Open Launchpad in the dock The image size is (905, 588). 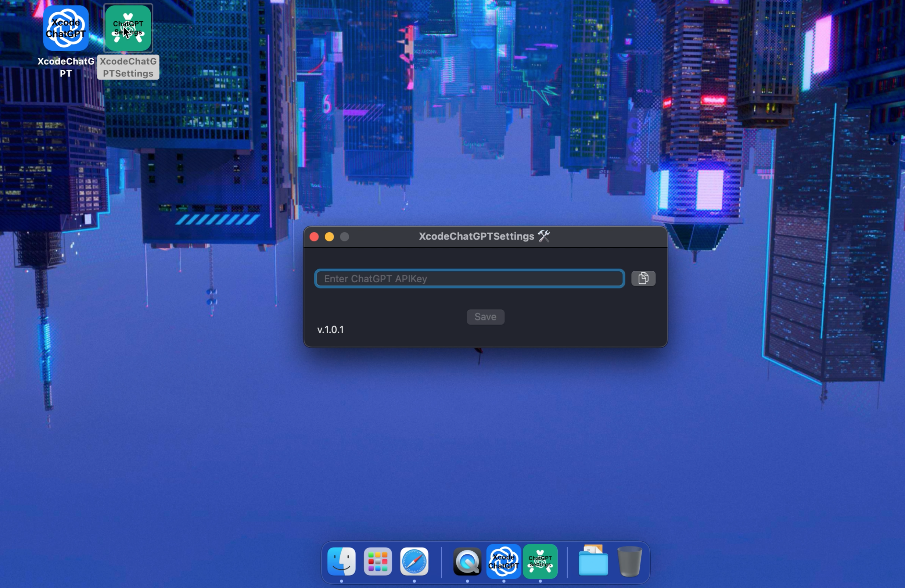pos(378,562)
